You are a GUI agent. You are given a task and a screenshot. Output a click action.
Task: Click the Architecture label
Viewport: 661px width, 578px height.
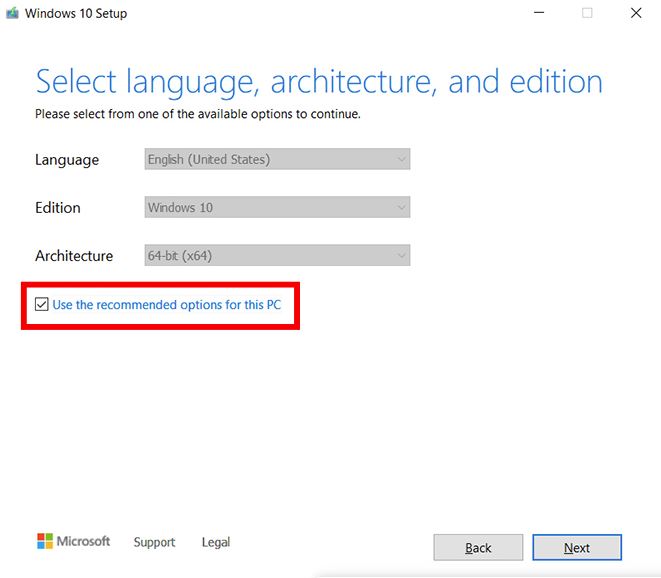tap(74, 255)
